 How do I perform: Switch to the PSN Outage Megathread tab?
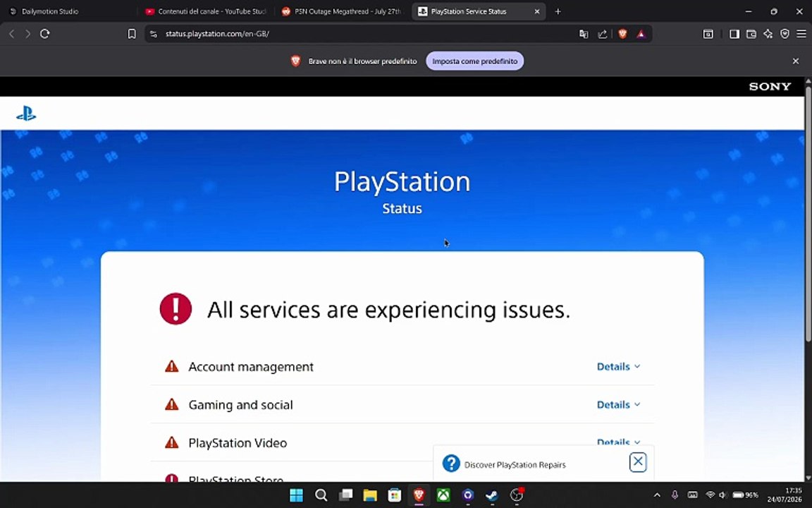coord(343,11)
